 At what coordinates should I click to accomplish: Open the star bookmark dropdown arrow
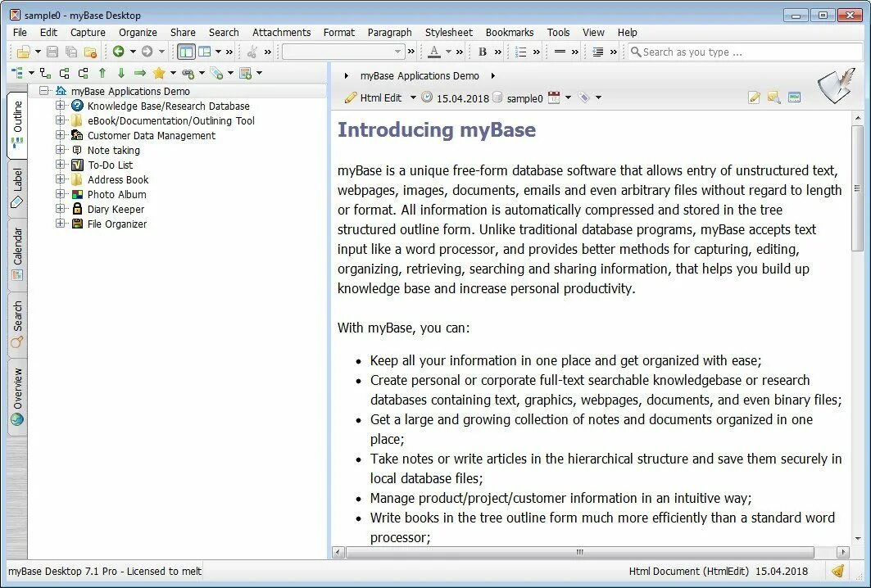coord(173,73)
